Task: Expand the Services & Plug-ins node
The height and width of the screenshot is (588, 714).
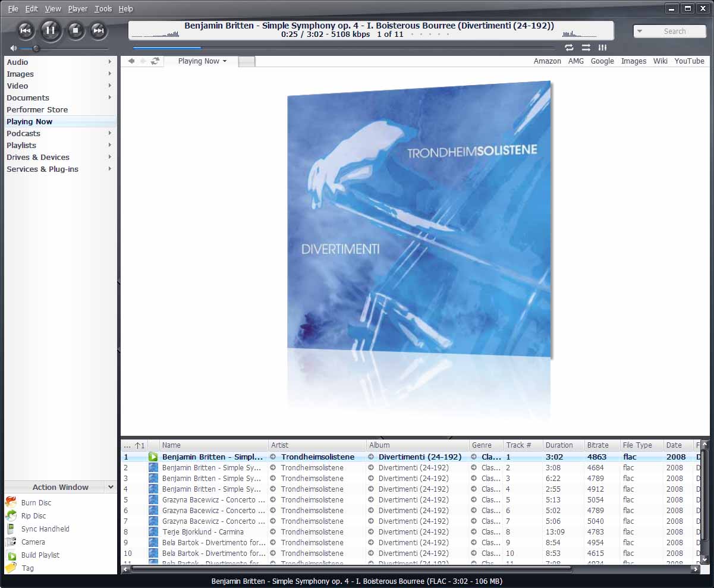Action: click(110, 169)
